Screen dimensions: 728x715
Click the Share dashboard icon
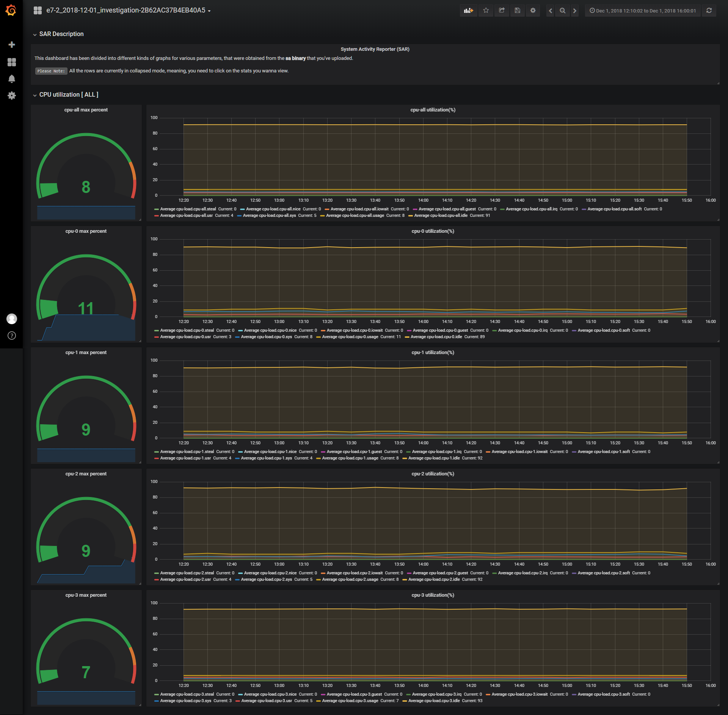[502, 11]
